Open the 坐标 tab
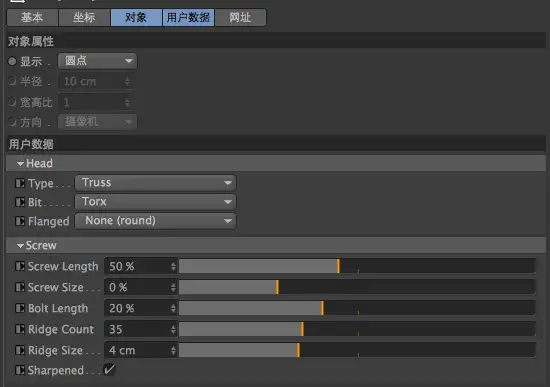 (84, 18)
